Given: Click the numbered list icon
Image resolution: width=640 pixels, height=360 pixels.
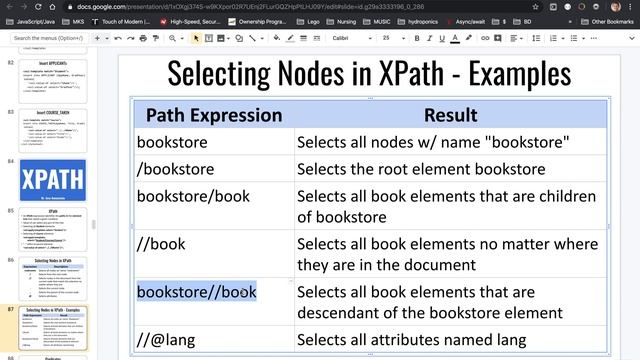Looking at the screenshot, I should coord(553,38).
